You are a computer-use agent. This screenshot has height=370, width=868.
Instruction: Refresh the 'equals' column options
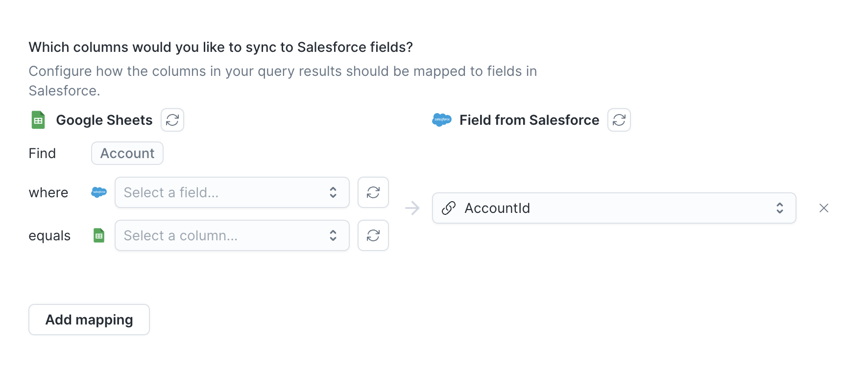click(x=373, y=235)
